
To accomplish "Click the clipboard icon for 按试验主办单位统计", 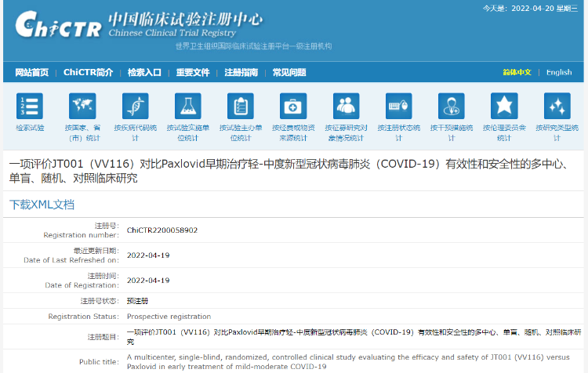I will click(240, 106).
